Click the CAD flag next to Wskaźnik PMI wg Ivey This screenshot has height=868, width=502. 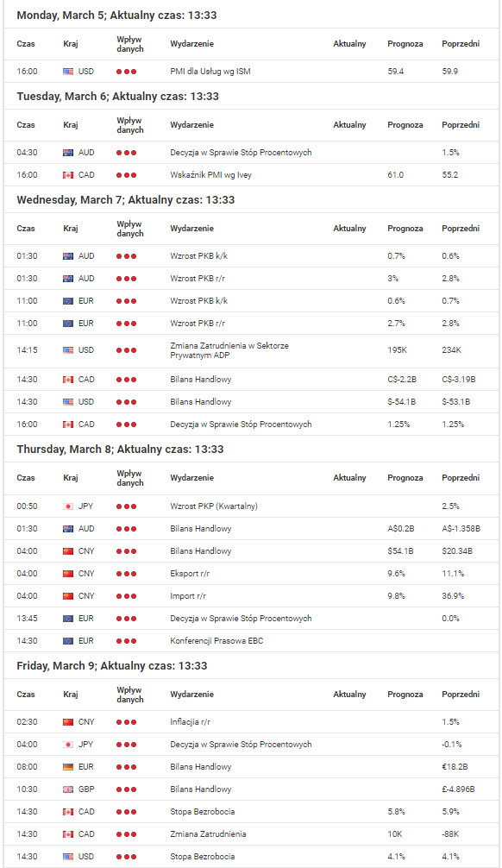[x=68, y=175]
